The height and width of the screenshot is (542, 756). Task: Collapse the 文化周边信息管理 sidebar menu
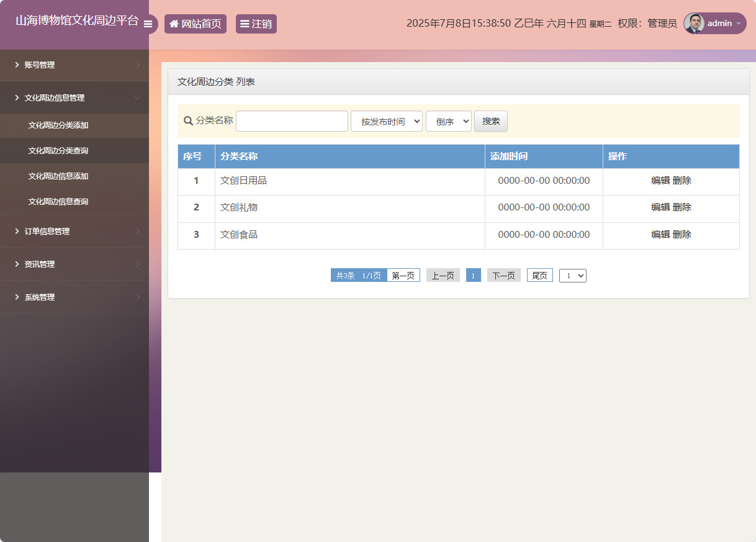point(74,97)
